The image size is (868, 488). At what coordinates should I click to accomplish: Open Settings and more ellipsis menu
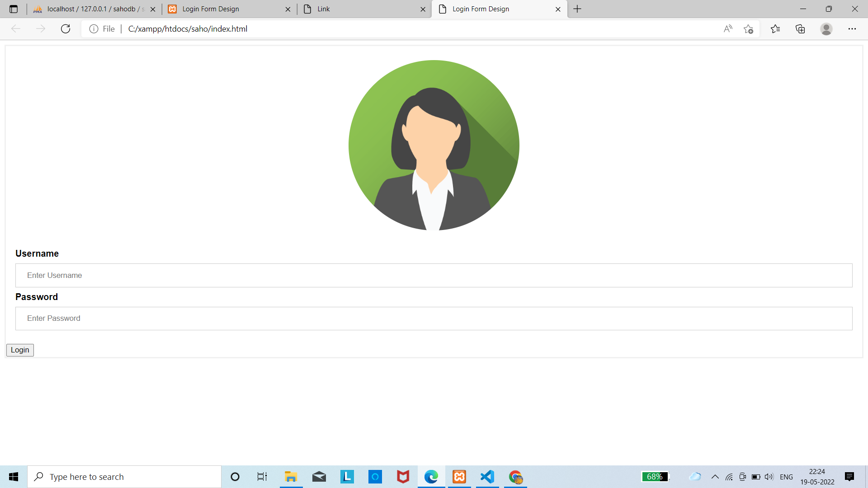852,29
